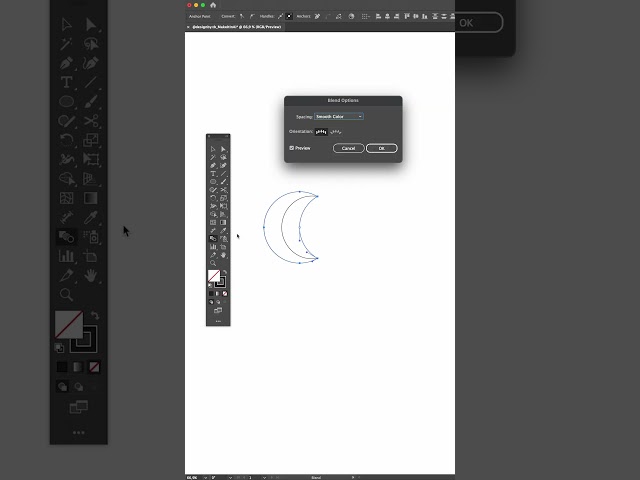Close the open document tab

188,27
